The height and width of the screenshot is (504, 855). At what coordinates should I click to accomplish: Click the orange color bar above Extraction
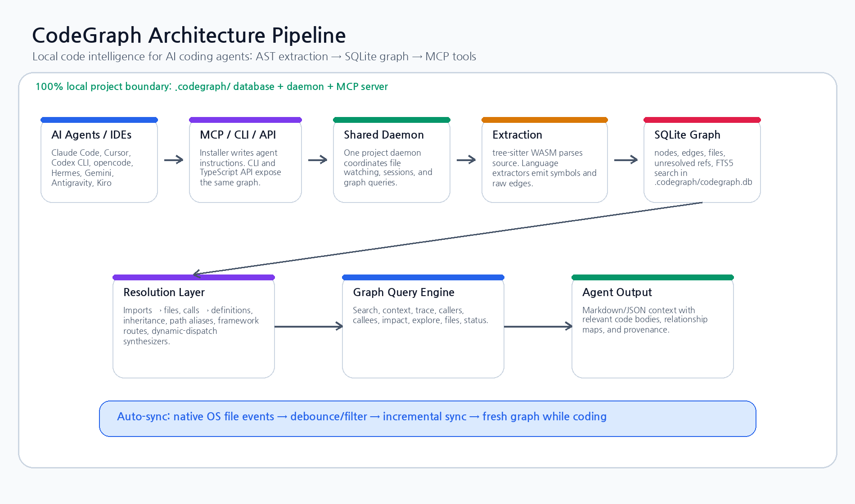[544, 120]
